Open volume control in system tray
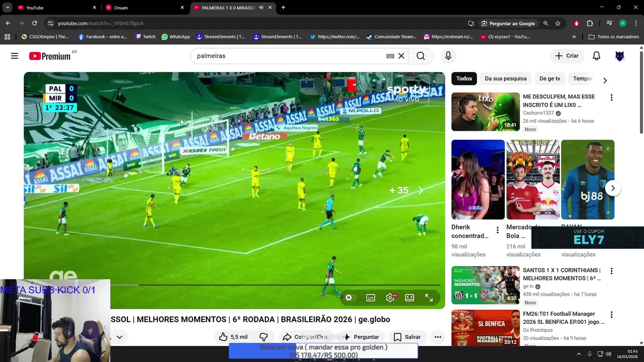Image resolution: width=644 pixels, height=362 pixels. [608, 354]
